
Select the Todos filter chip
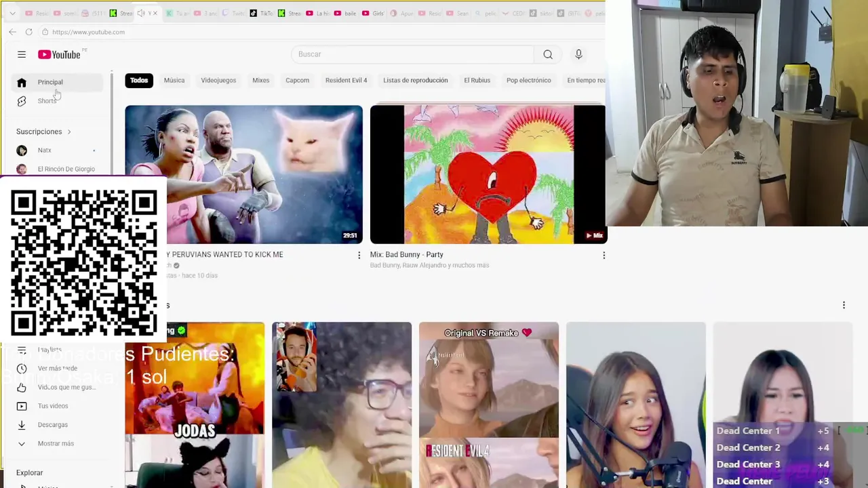coord(139,80)
